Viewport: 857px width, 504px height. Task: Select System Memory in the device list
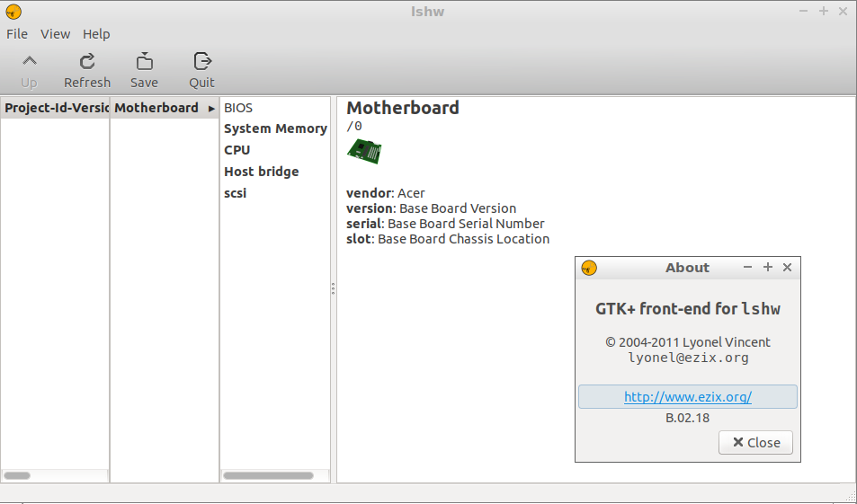[275, 128]
